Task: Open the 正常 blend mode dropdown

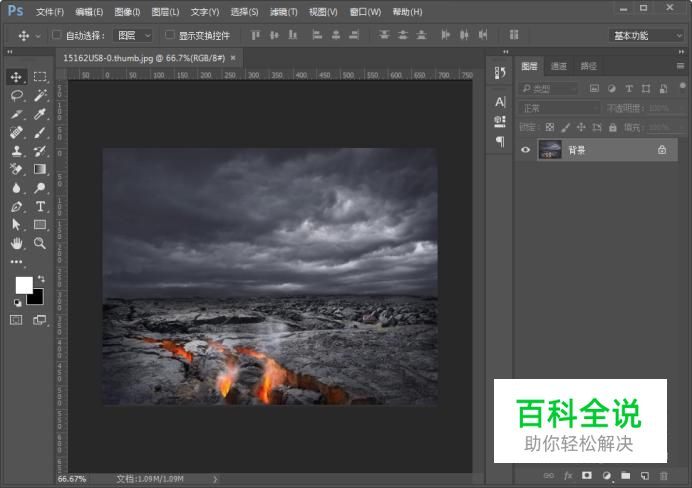Action: click(550, 108)
